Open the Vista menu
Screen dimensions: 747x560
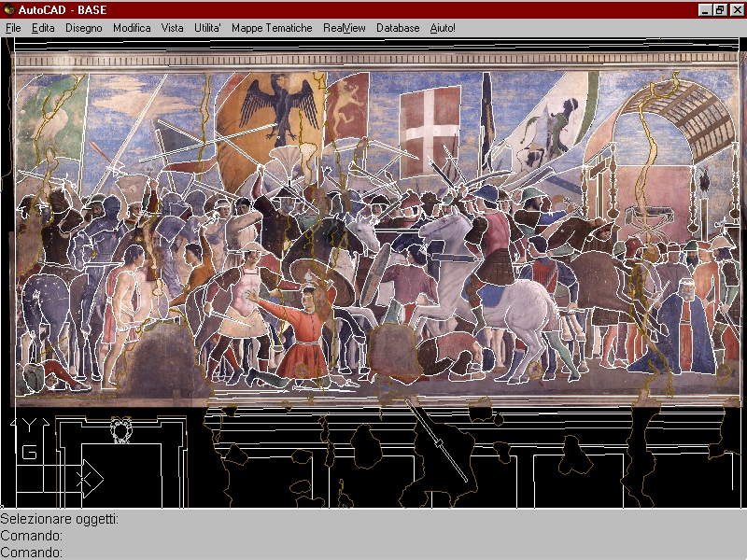pyautogui.click(x=172, y=28)
